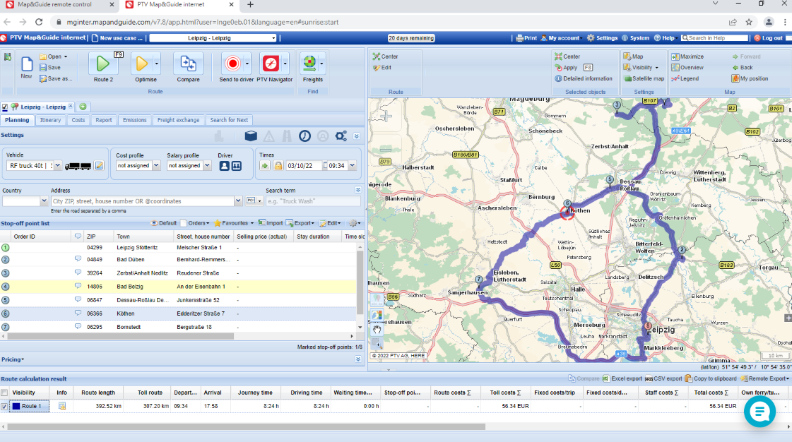Click the Optimise route icon
The image size is (792, 442).
pyautogui.click(x=144, y=64)
